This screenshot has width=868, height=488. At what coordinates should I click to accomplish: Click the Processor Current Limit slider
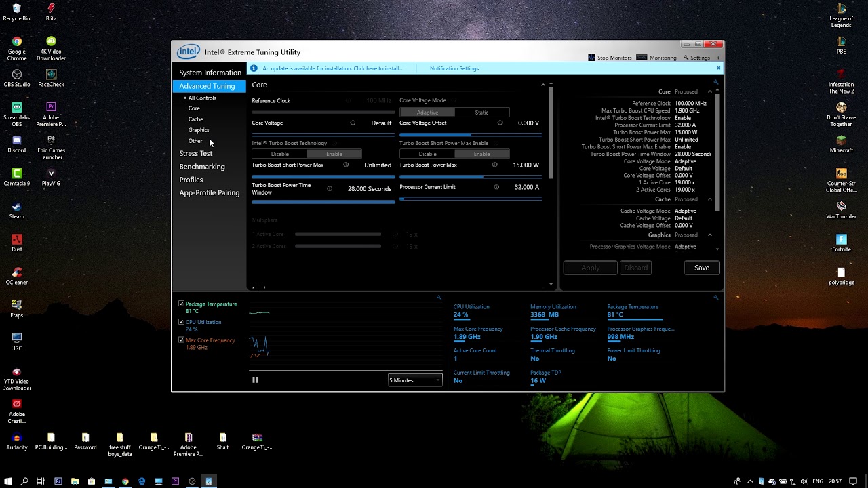[471, 199]
